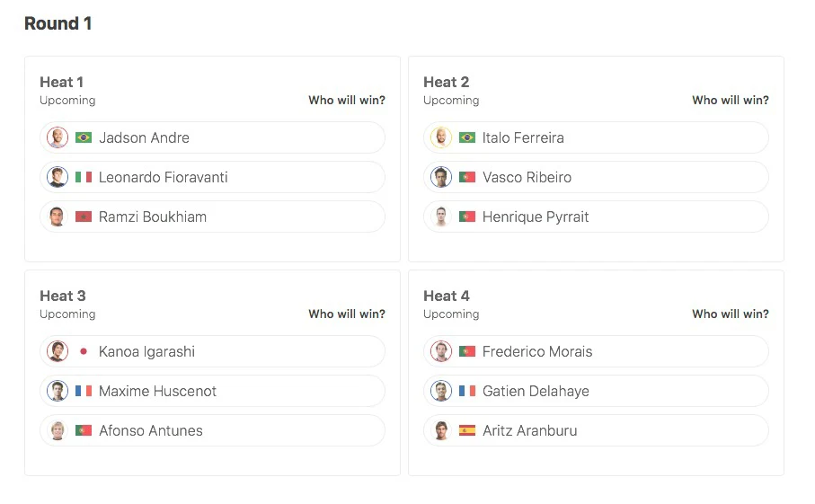Click the Morocco flag next to Ramzi Boukhiam
Viewport: 815px width, 504px height.
[x=84, y=217]
